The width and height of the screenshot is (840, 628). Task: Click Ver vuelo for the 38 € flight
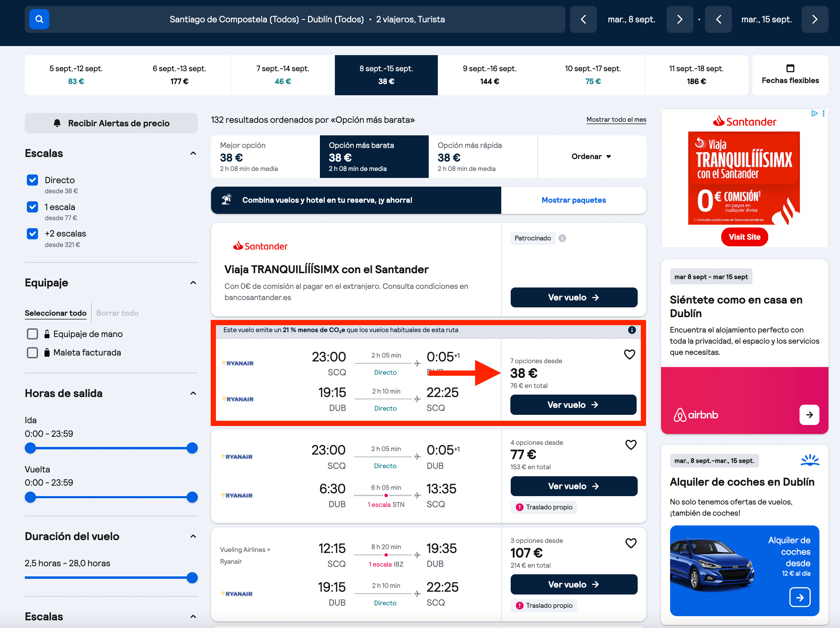click(573, 405)
